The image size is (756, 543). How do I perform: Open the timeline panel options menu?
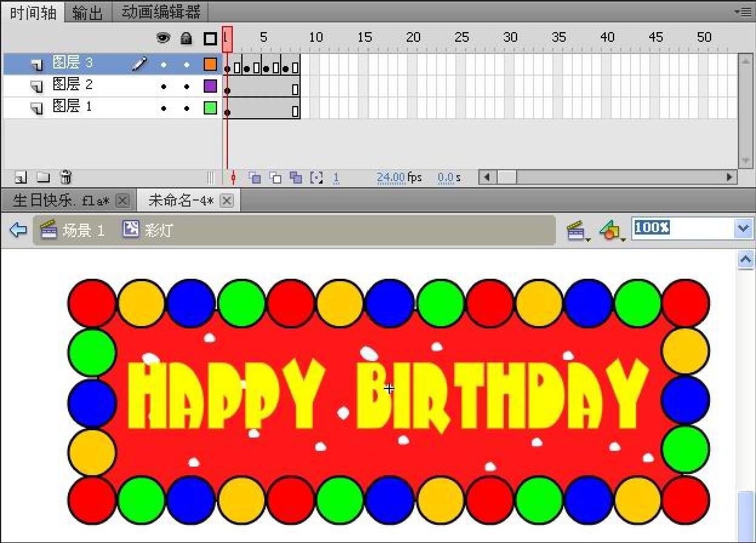point(742,12)
